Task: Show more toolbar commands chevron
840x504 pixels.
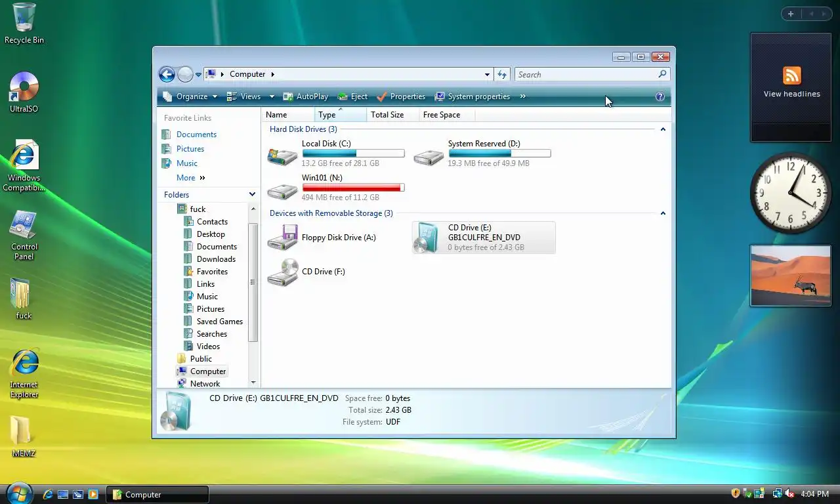Action: click(523, 96)
